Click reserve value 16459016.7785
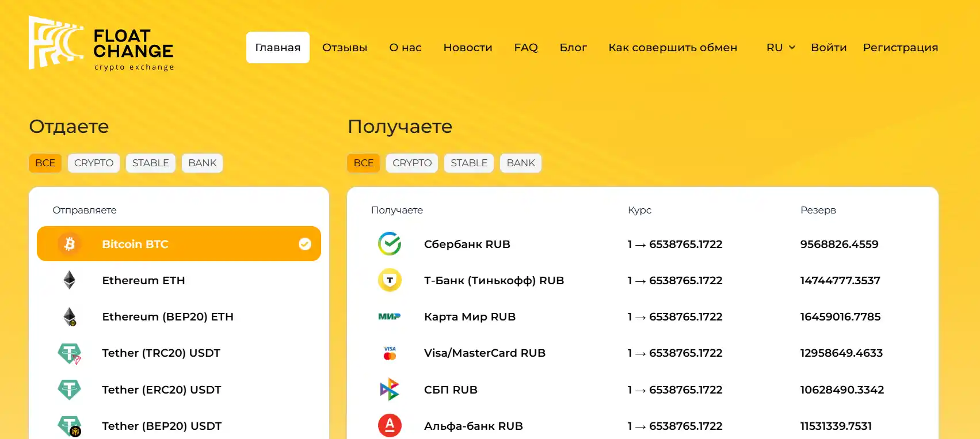The height and width of the screenshot is (439, 980). point(840,316)
